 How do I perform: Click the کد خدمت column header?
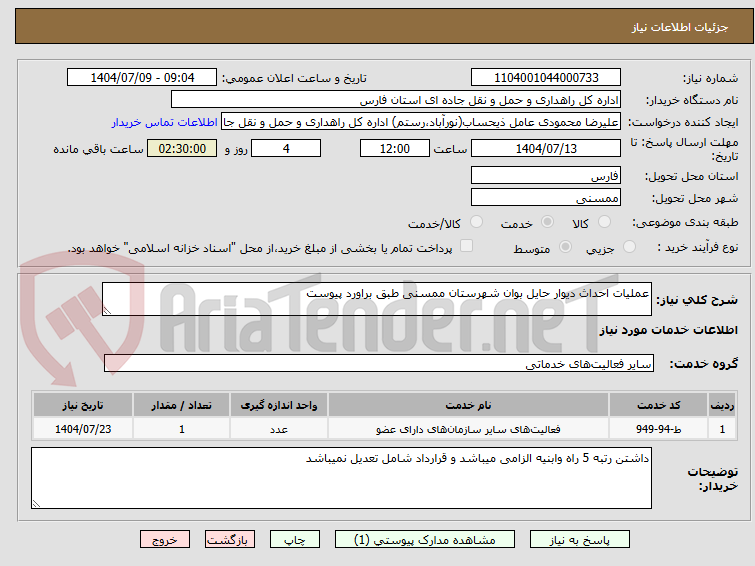point(658,405)
